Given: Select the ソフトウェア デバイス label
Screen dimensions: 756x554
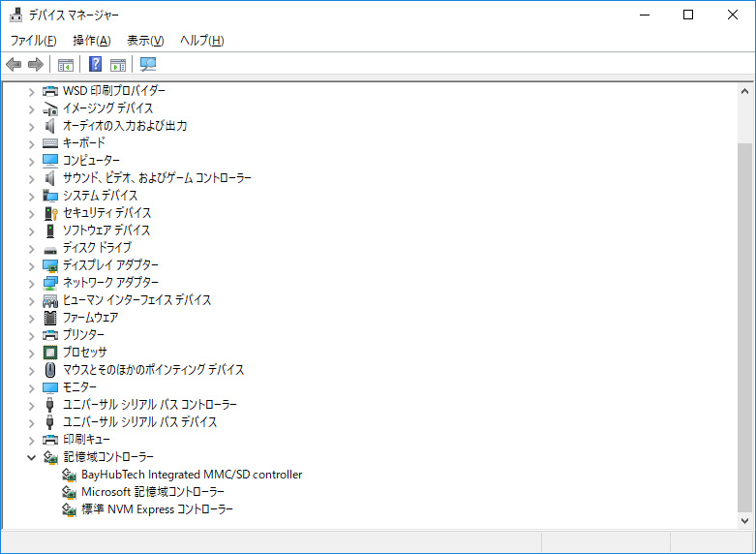Looking at the screenshot, I should (106, 230).
